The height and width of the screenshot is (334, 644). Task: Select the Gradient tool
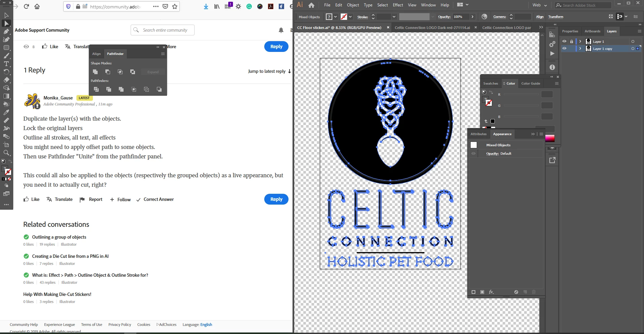(x=6, y=96)
